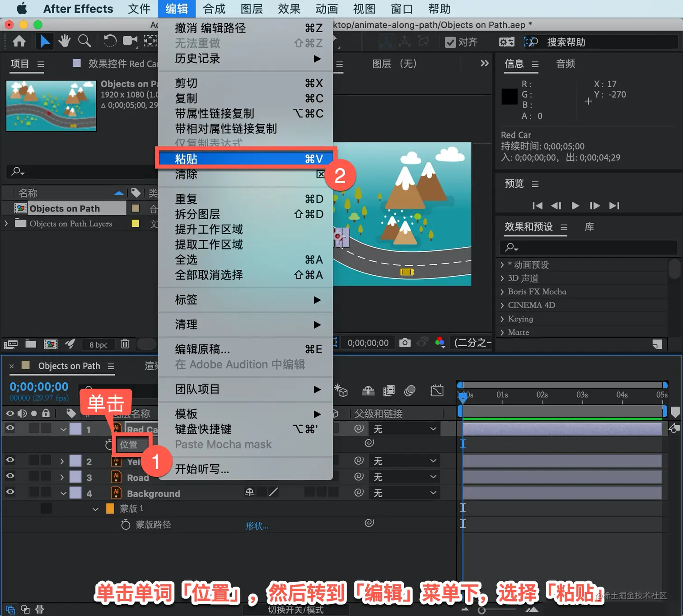Click the trash icon in Project panel
683x616 pixels.
[125, 344]
